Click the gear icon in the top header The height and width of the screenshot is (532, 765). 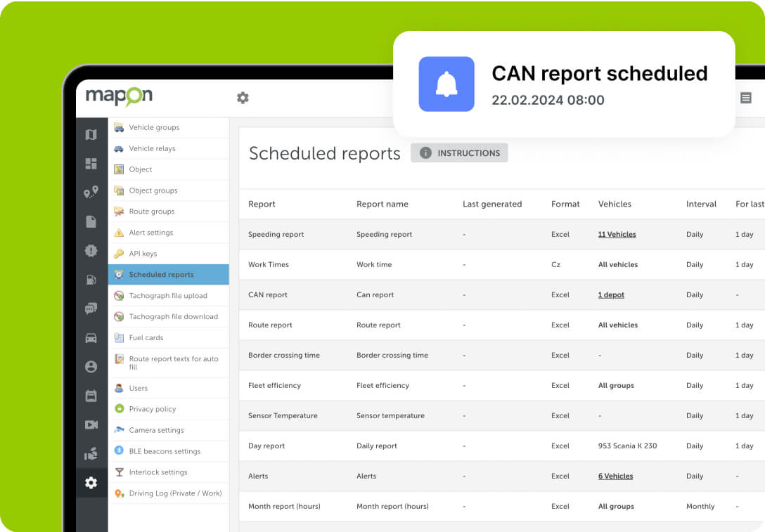tap(243, 98)
